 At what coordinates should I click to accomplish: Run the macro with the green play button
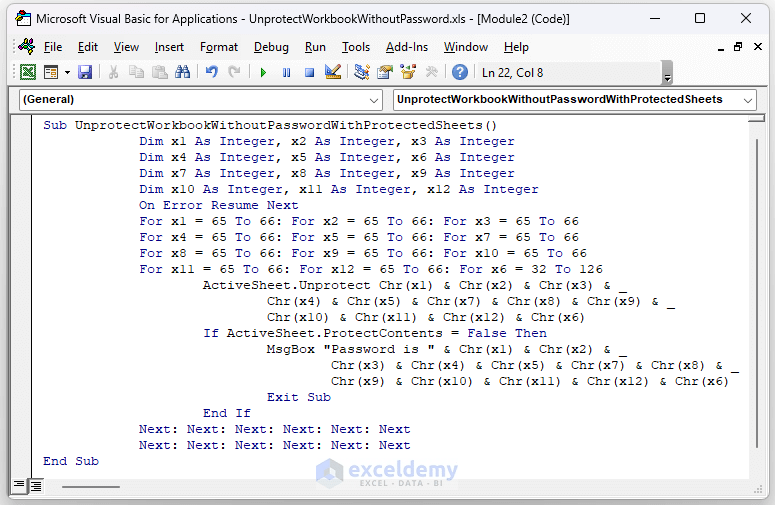[x=263, y=73]
